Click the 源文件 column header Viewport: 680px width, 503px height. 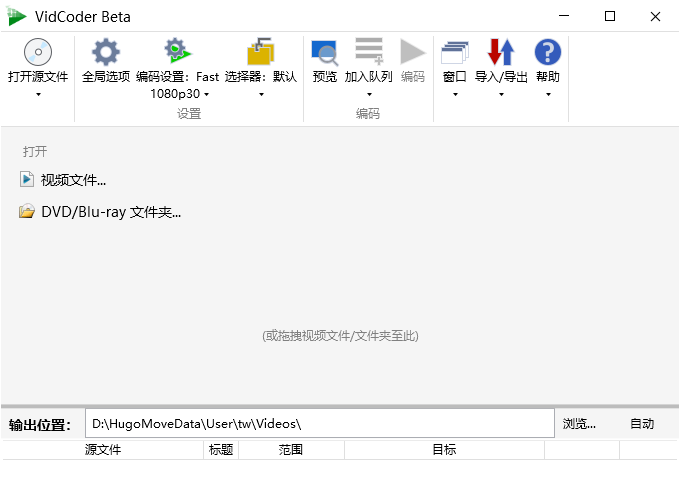pos(103,450)
